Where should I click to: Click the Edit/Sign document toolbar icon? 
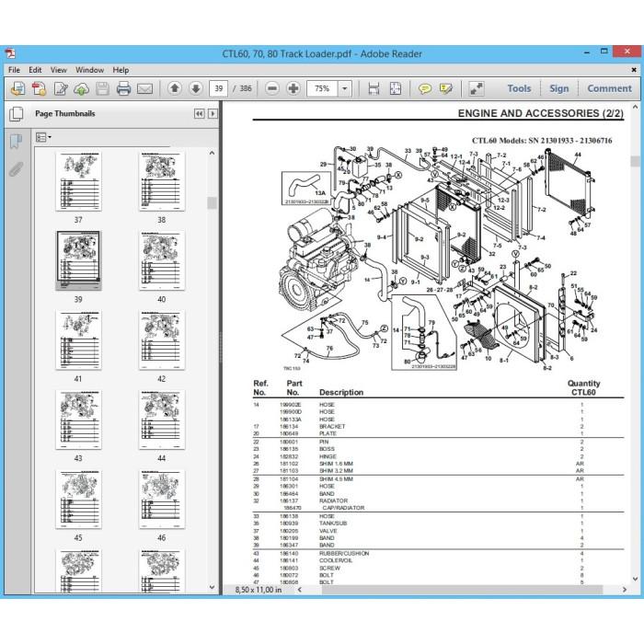[61, 88]
